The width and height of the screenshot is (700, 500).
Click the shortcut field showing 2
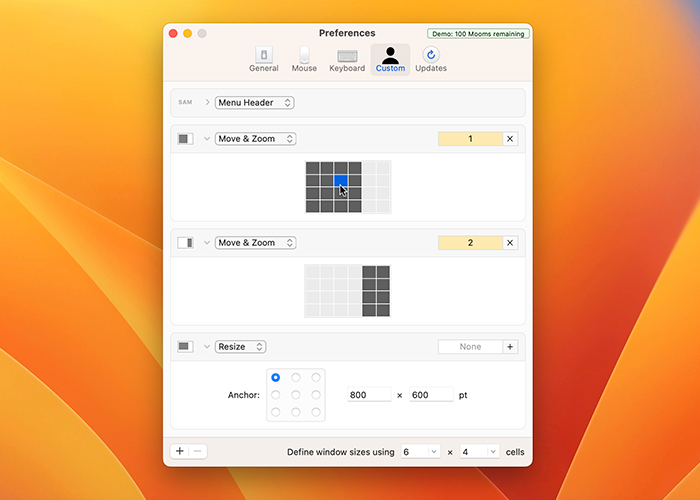tap(470, 243)
